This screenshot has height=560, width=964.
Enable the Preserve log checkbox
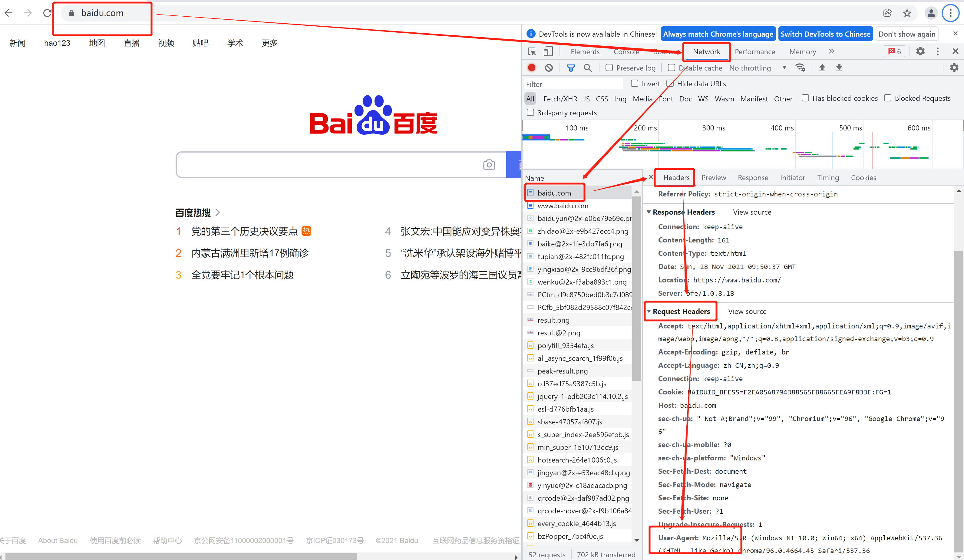[609, 68]
